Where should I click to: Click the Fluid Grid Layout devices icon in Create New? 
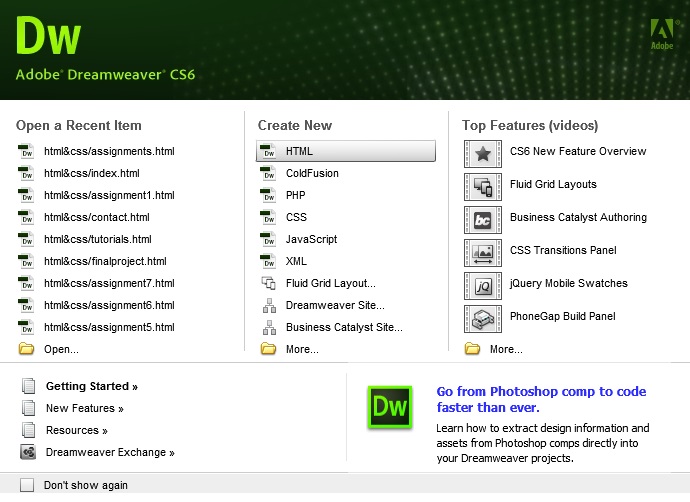pos(268,283)
